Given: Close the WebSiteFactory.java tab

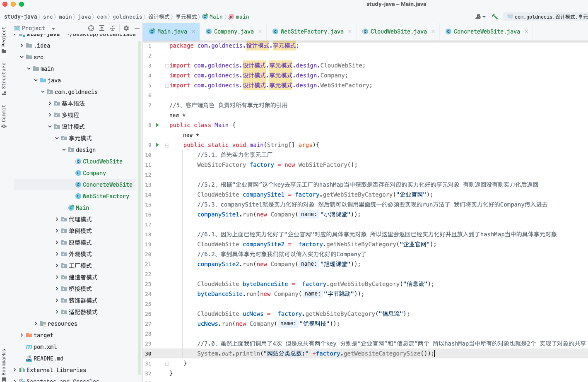Looking at the screenshot, I should [350, 31].
